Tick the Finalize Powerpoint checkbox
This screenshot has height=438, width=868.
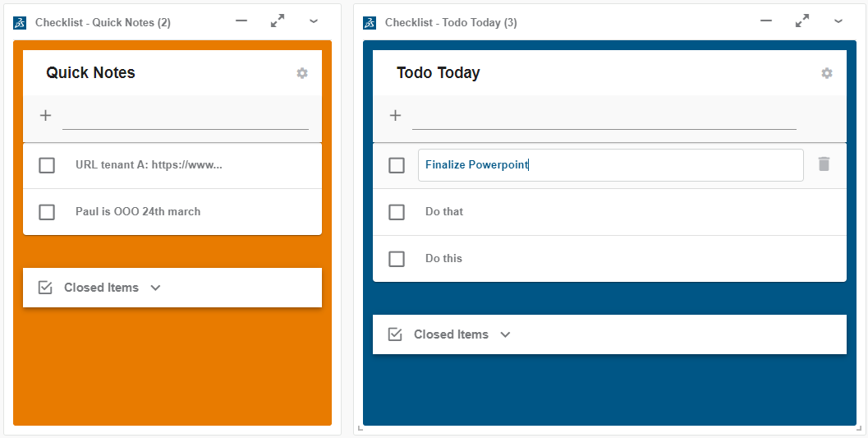(397, 165)
